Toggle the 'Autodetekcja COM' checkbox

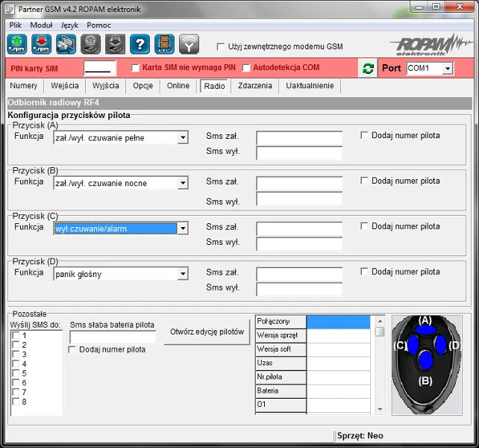click(x=246, y=68)
